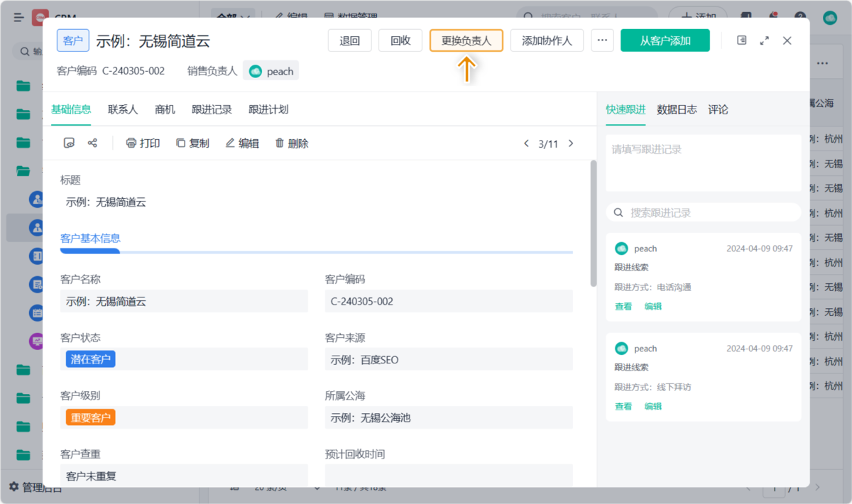Go to the next record arrow
The height and width of the screenshot is (504, 852).
pos(571,143)
